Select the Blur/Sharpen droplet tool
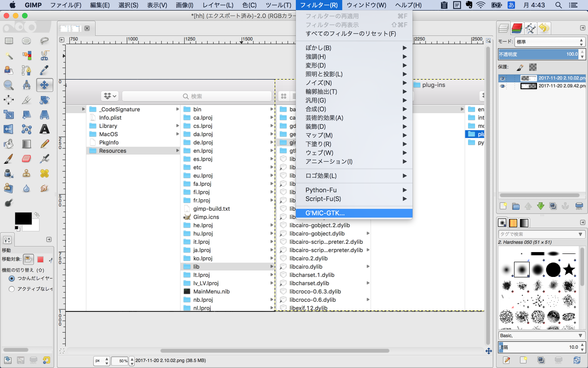The width and height of the screenshot is (588, 368). click(x=26, y=188)
